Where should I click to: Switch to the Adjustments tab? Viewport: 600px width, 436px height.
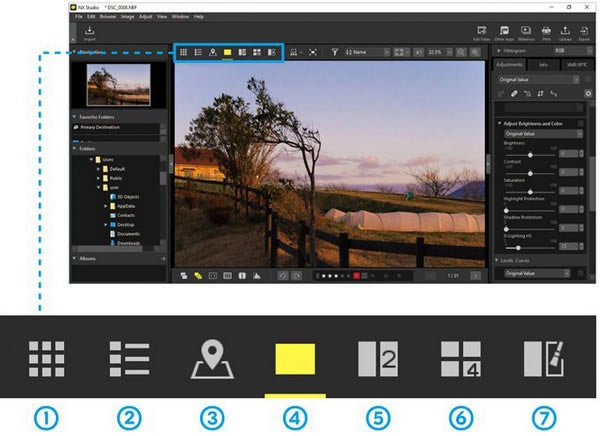click(x=509, y=63)
